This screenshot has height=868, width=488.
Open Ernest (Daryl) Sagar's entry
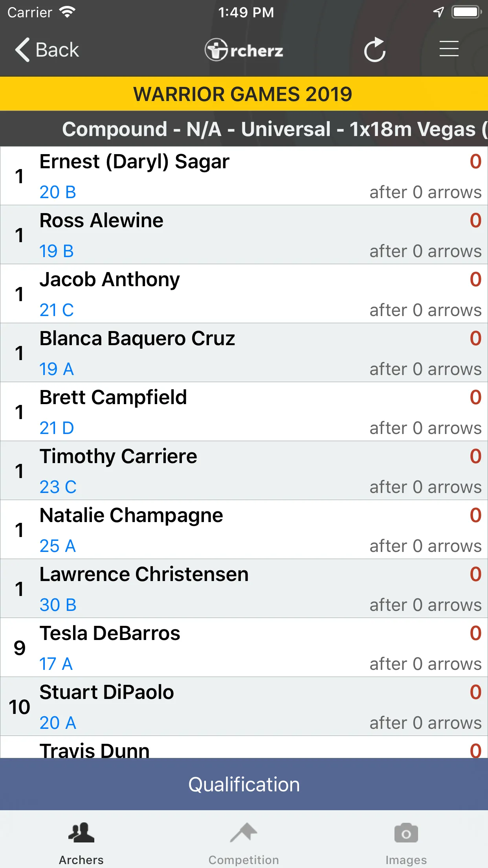click(x=244, y=176)
